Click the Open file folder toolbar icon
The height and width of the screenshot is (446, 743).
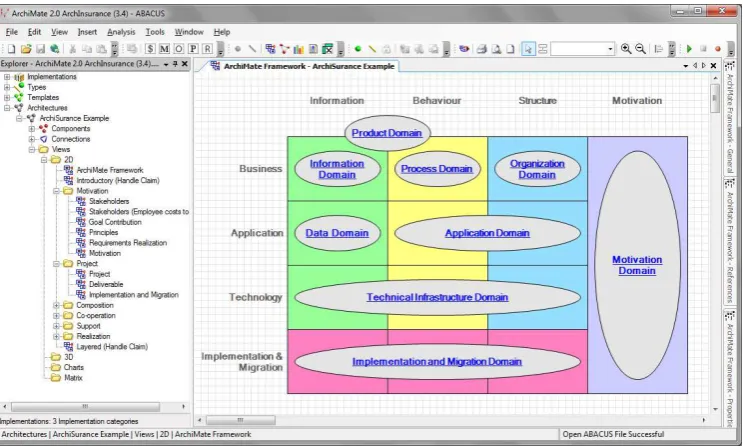(26, 49)
